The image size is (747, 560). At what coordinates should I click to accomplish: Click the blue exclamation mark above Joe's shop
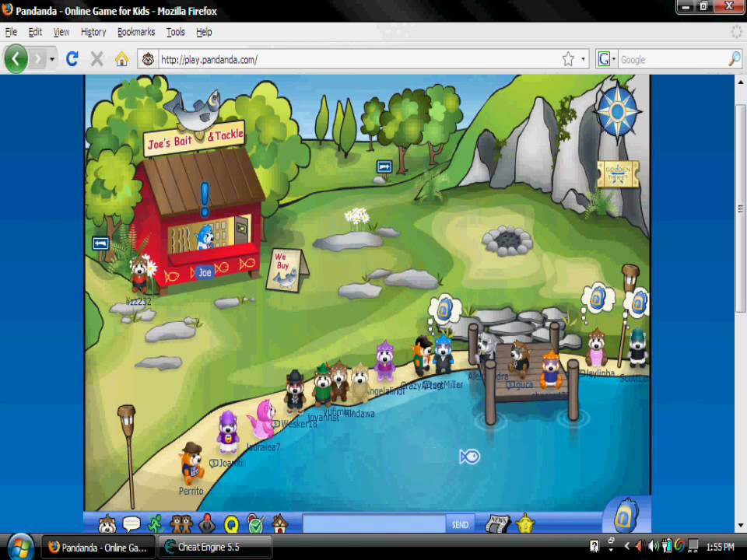coord(205,200)
